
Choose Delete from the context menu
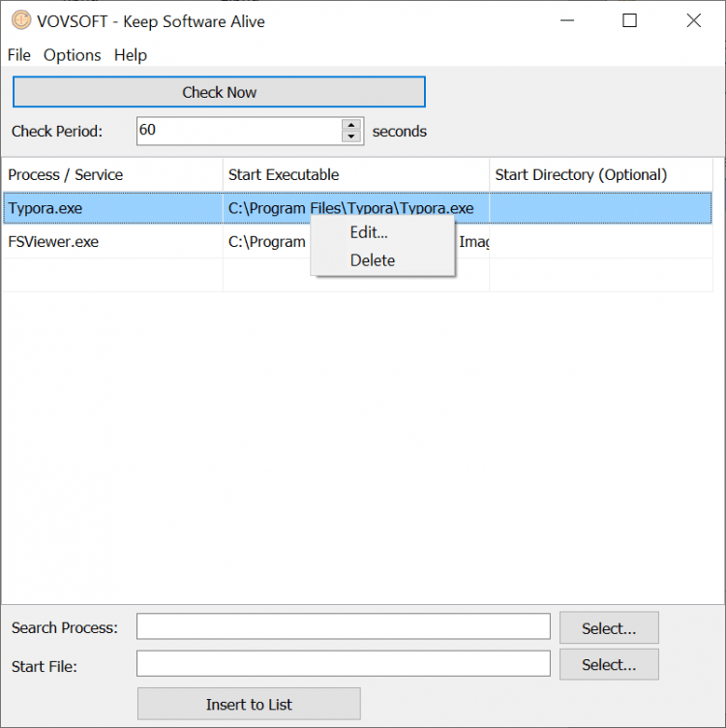tap(382, 260)
